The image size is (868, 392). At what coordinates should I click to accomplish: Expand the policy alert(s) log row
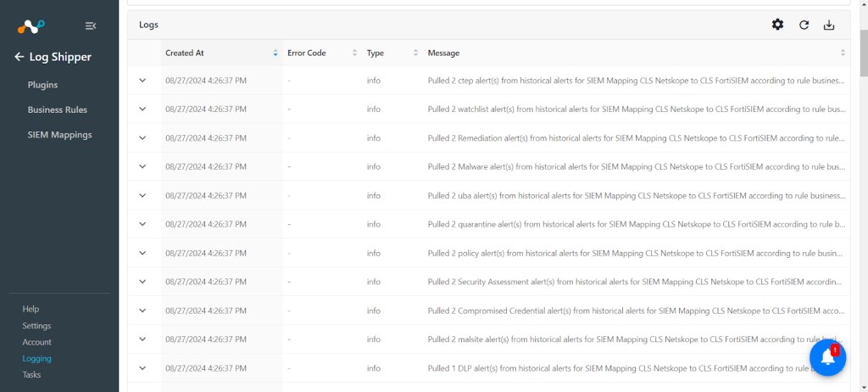pos(142,253)
